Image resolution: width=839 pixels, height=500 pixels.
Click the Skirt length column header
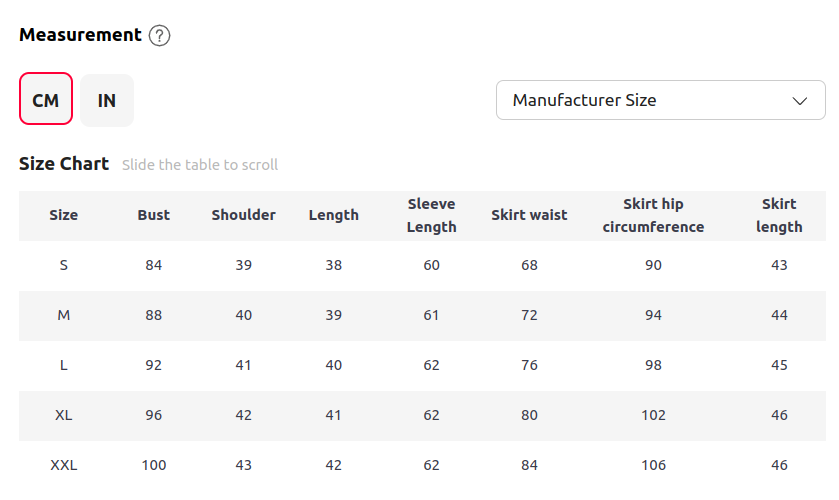(x=779, y=215)
